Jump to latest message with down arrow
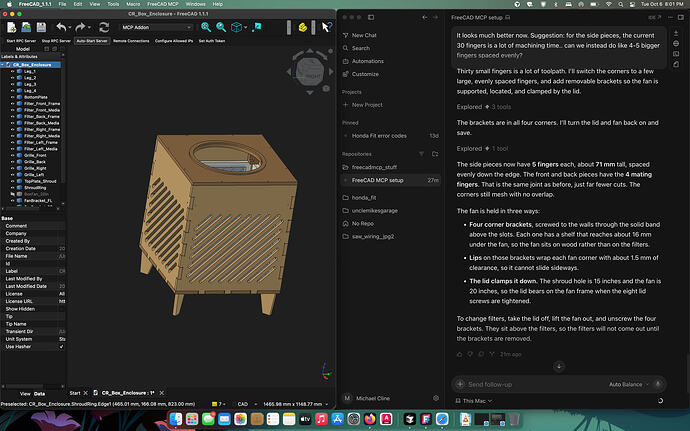The image size is (690, 431). [559, 366]
